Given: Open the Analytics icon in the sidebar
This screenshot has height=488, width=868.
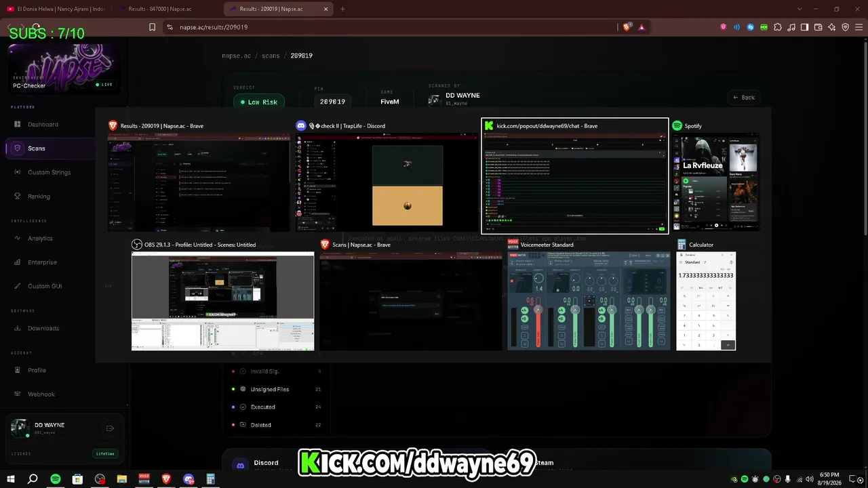Looking at the screenshot, I should [18, 239].
